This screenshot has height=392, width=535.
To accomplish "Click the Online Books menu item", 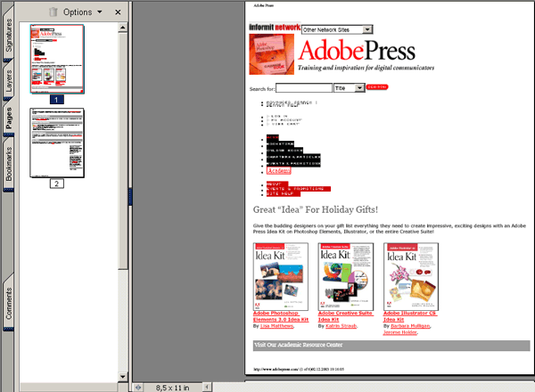I will pos(284,151).
